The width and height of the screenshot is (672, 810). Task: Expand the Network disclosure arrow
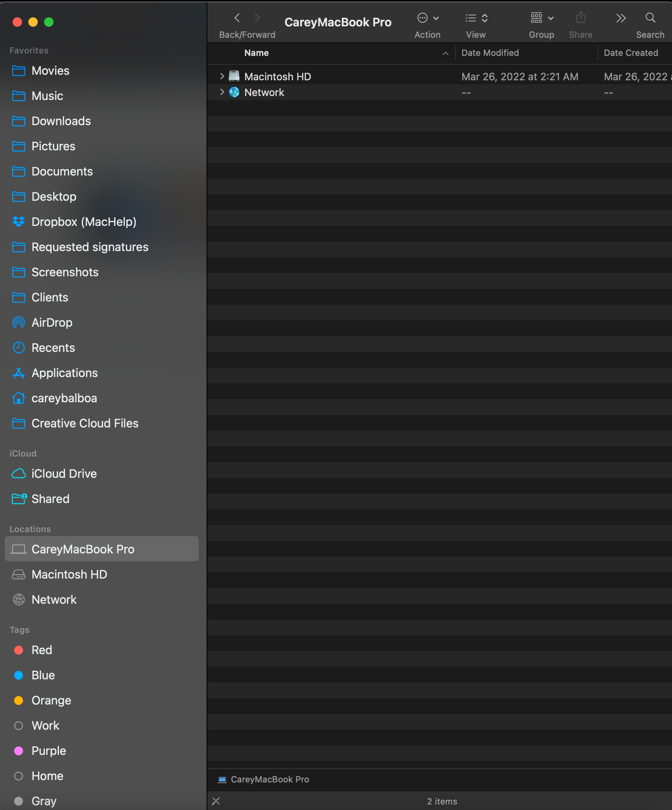tap(222, 92)
